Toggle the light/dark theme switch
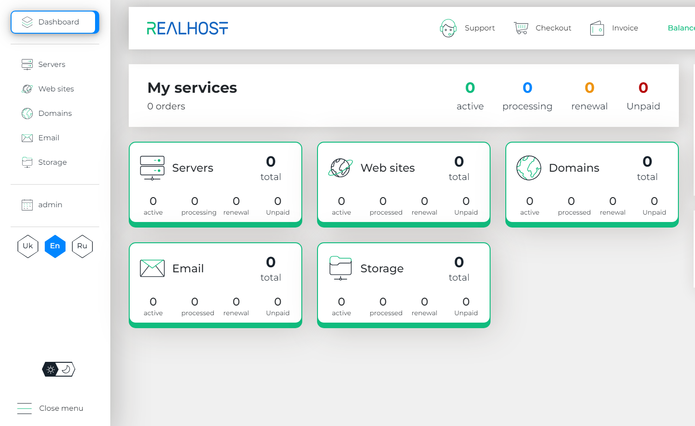Screen dimensions: 695x426 (x=59, y=369)
